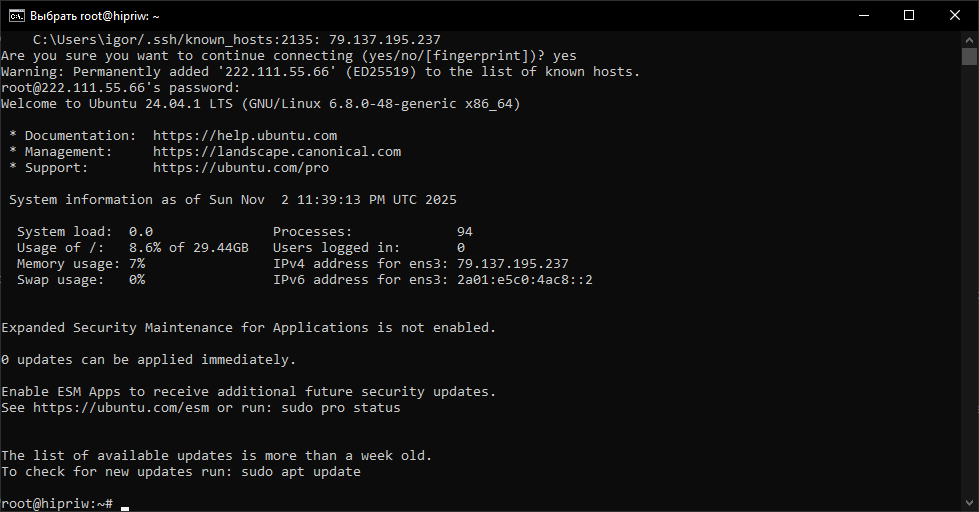The width and height of the screenshot is (979, 512).
Task: Maximize the terminal window
Action: coord(909,16)
